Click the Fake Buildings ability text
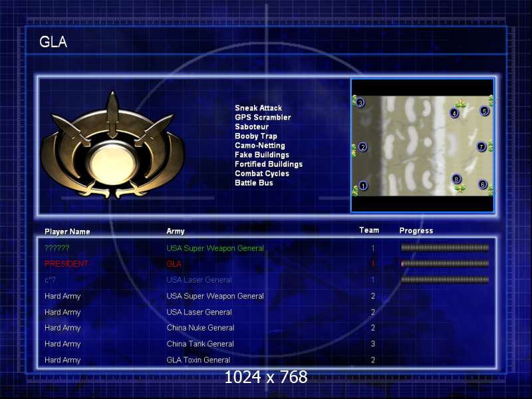 [x=262, y=155]
